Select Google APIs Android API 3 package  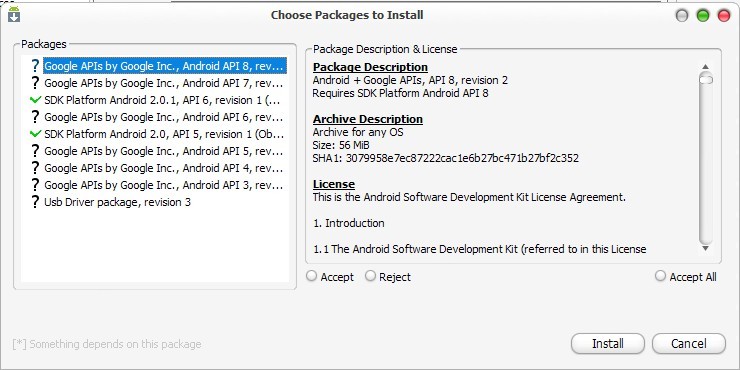pos(164,185)
